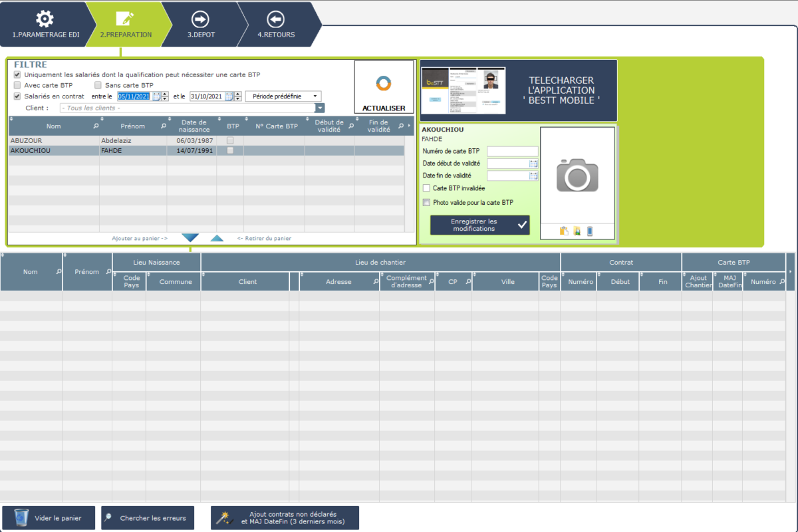Switch to the 3.DEPOT step tab
The image size is (798, 532).
200,24
